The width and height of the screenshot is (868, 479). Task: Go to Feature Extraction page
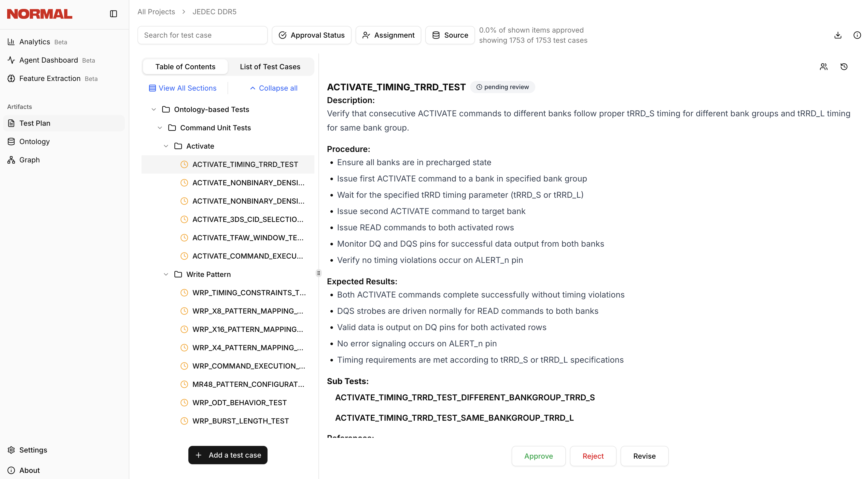click(x=50, y=78)
